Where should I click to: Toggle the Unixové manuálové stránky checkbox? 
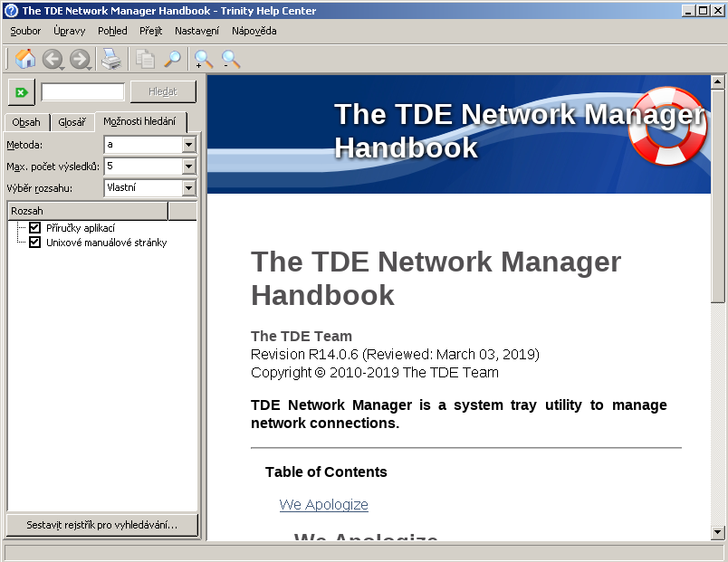(34, 242)
